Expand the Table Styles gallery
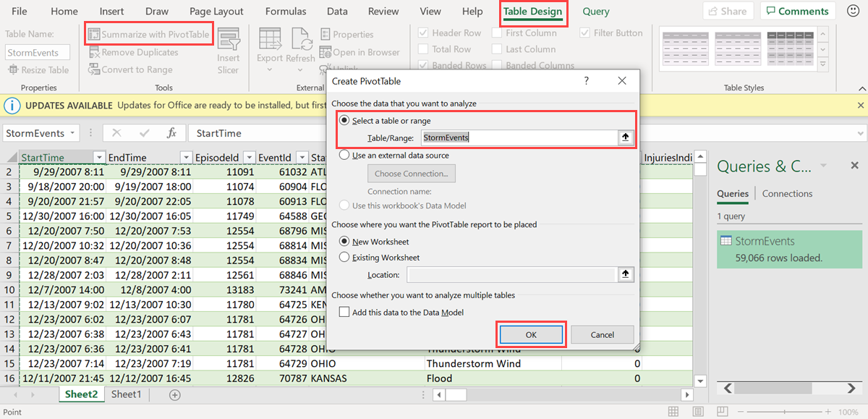 [823, 64]
